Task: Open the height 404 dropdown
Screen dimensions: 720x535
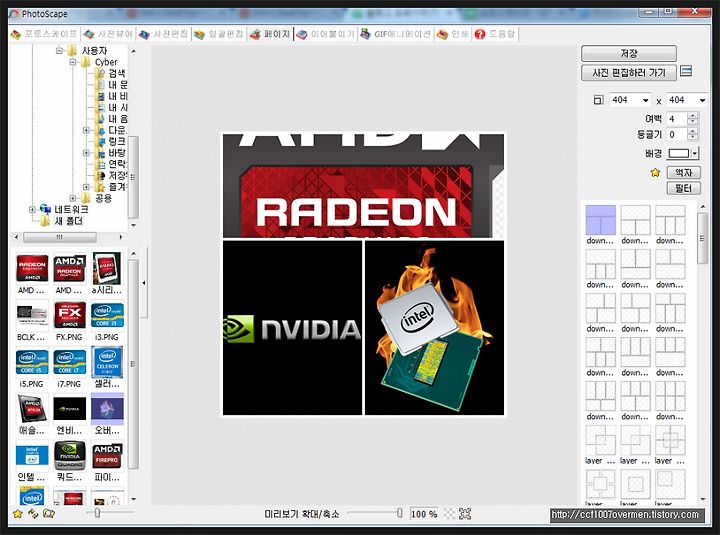Action: [702, 101]
